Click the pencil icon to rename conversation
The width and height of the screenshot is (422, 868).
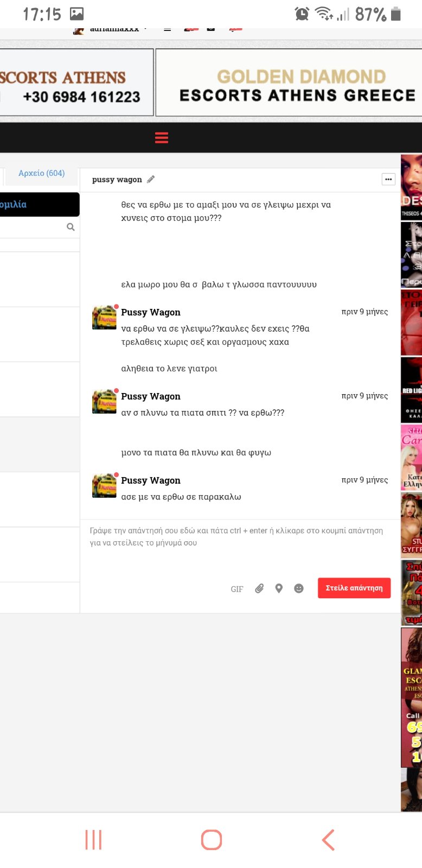point(151,179)
